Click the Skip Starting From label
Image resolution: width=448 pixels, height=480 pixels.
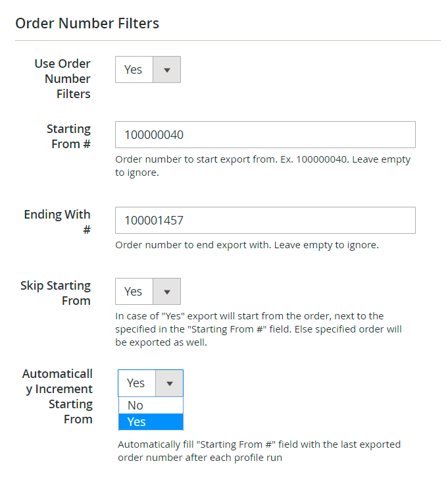click(56, 293)
